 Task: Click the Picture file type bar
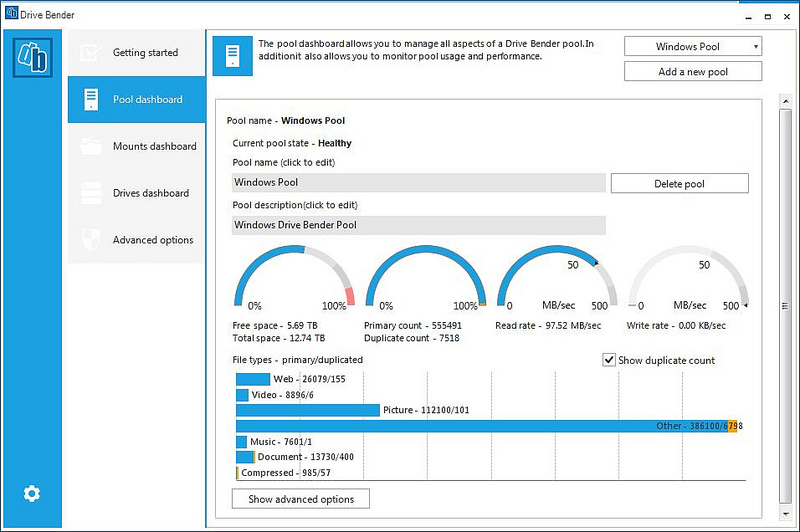coord(308,410)
